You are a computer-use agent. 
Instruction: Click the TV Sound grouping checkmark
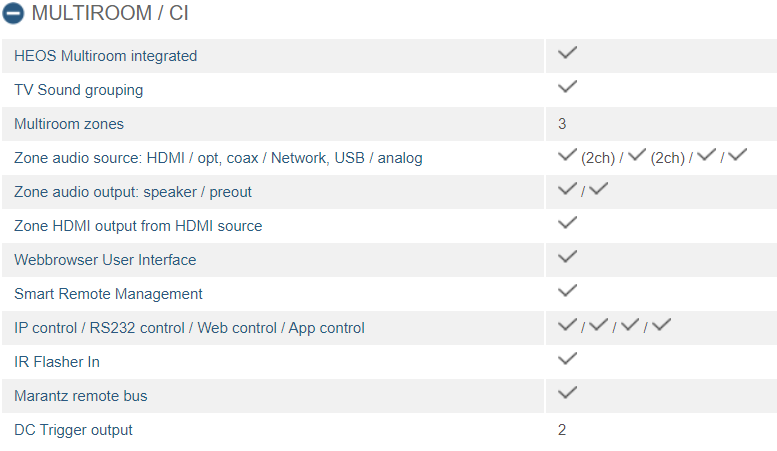567,87
